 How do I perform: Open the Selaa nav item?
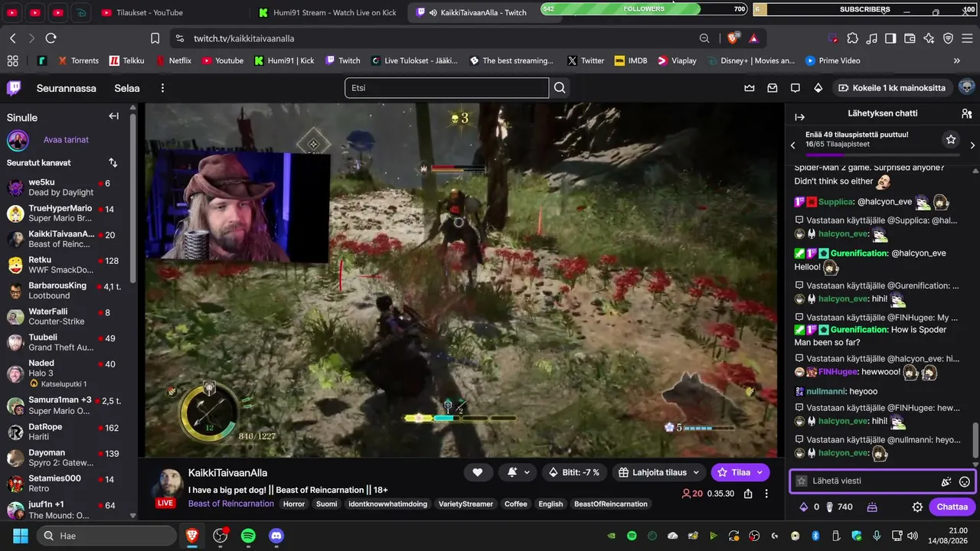pyautogui.click(x=127, y=88)
